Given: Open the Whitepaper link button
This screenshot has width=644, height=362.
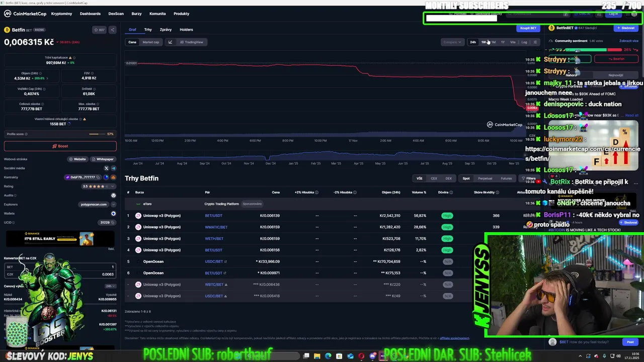Looking at the screenshot, I should 103,159.
